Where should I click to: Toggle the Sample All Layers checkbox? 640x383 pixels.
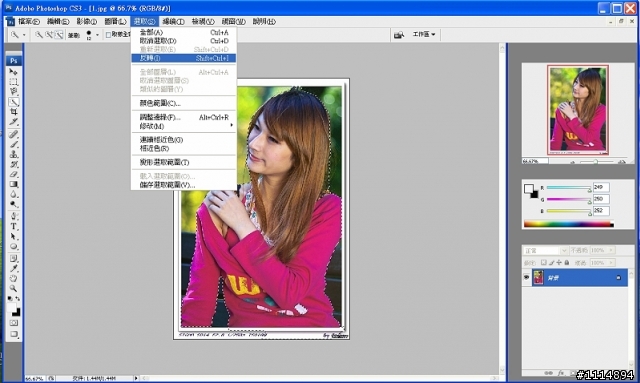pos(109,35)
